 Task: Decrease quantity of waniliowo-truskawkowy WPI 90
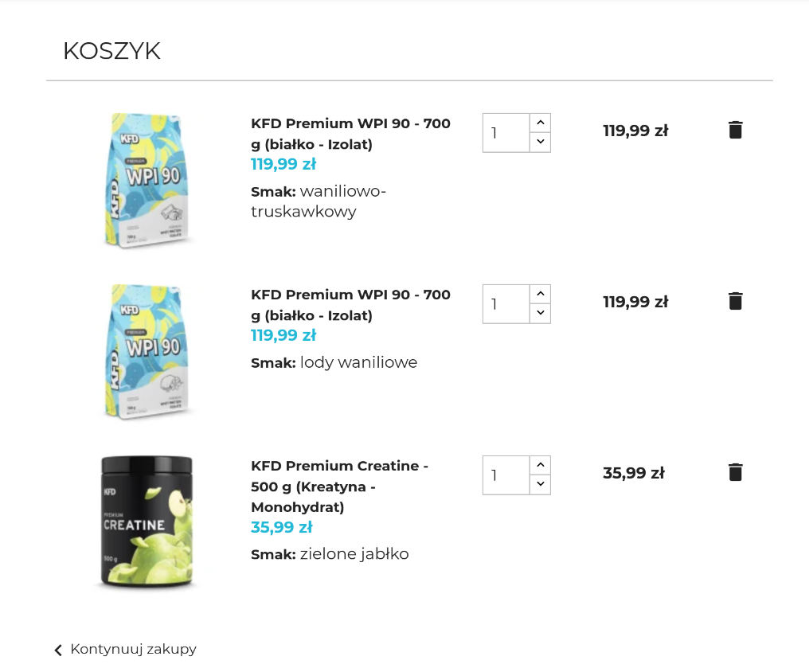pos(540,142)
